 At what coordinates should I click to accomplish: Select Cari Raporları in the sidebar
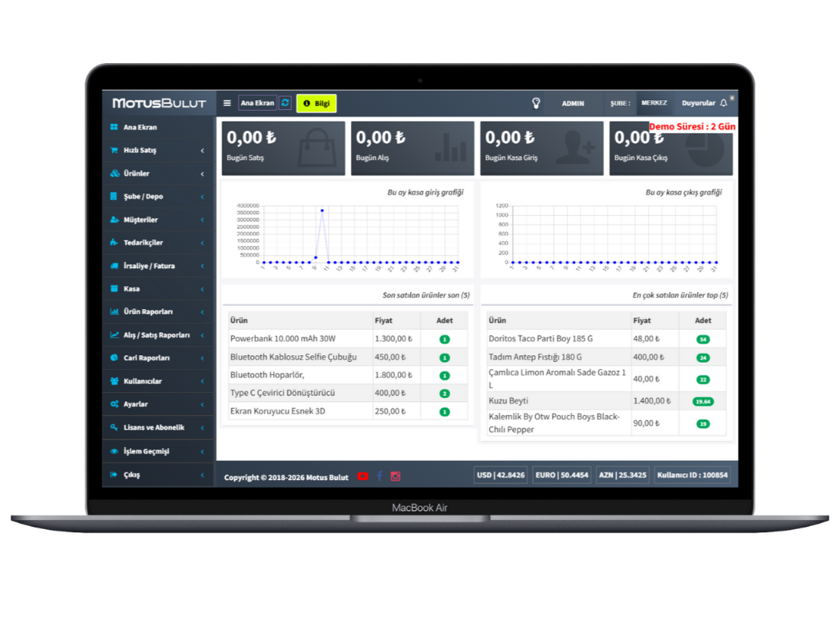146,358
